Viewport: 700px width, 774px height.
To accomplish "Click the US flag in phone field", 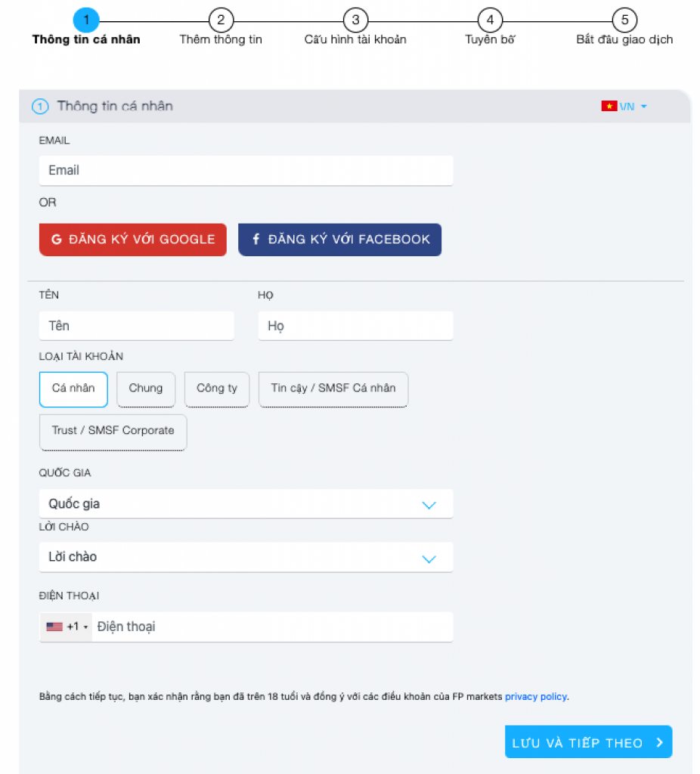I will (54, 627).
